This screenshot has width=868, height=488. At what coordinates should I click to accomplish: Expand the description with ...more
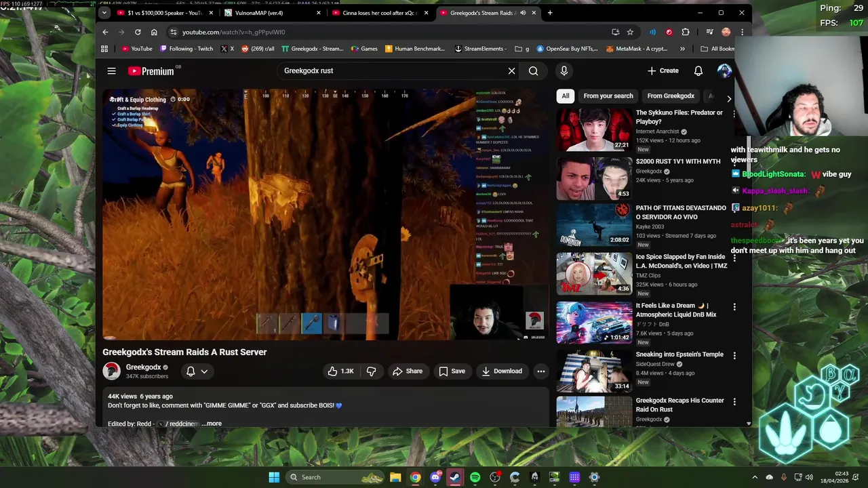(x=212, y=424)
